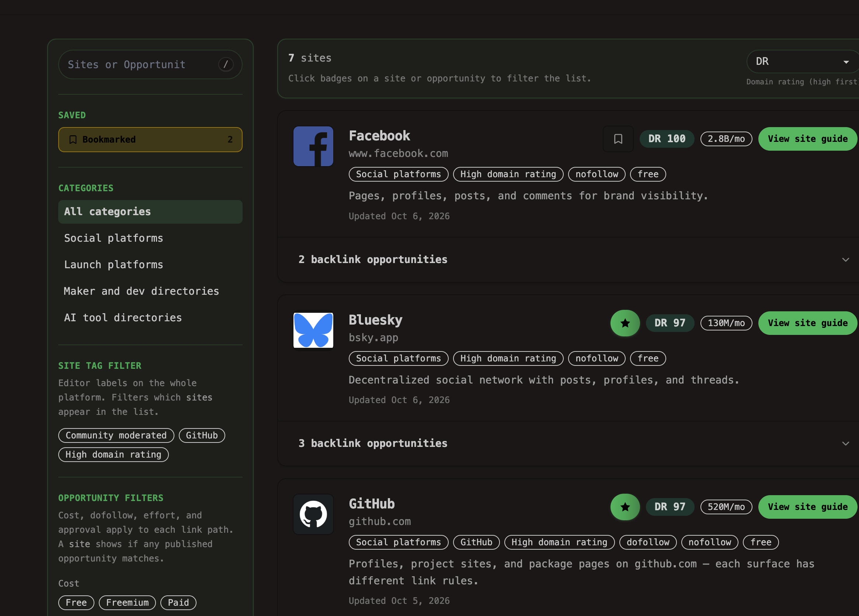Image resolution: width=859 pixels, height=616 pixels.
Task: Toggle the GitHub site tag filter
Action: [202, 435]
